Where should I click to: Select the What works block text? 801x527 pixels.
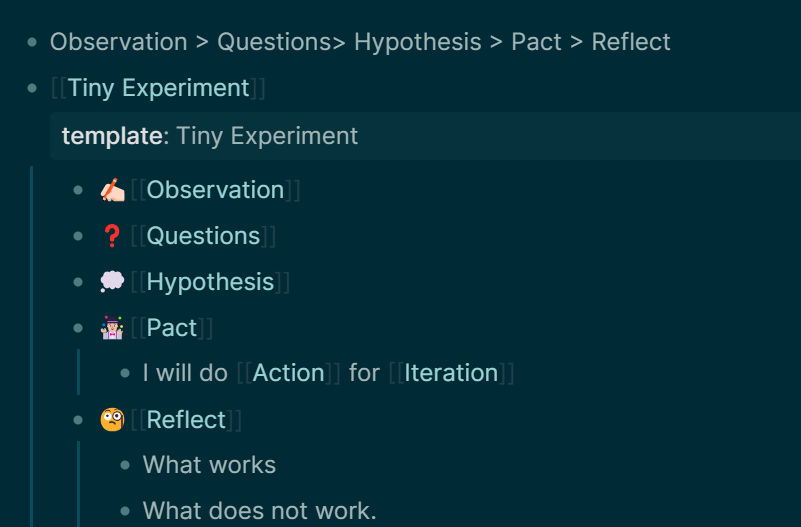pos(209,465)
